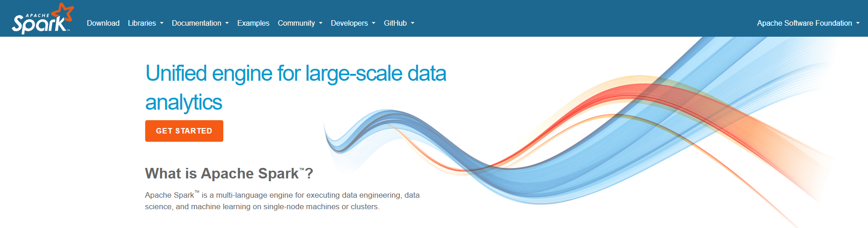Image resolution: width=868 pixels, height=228 pixels.
Task: Click the "What is Apache Spark?" heading
Action: point(229,173)
